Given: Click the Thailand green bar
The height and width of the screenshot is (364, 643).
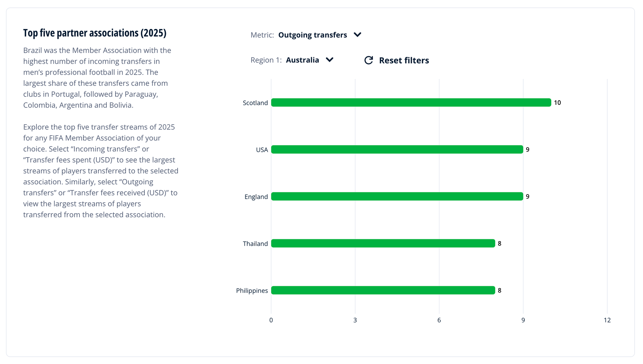Looking at the screenshot, I should (x=383, y=243).
